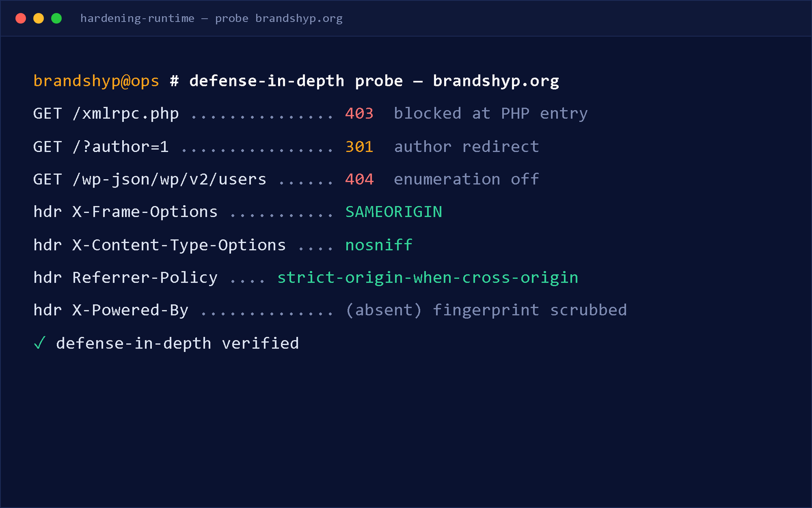Click the 'GET /wp-json/wp/v2/users' request path
This screenshot has height=508, width=812.
pyautogui.click(x=150, y=179)
